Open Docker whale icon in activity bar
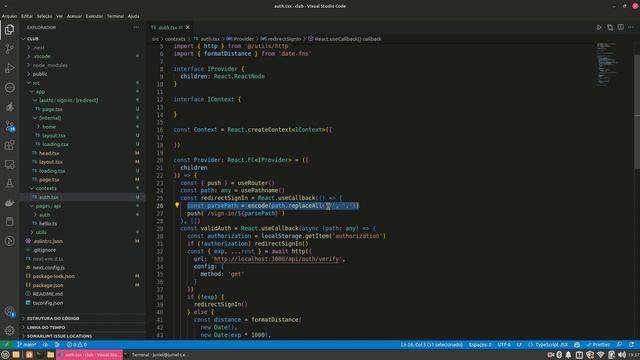Viewport: 640px width, 360px height. pos(9,203)
